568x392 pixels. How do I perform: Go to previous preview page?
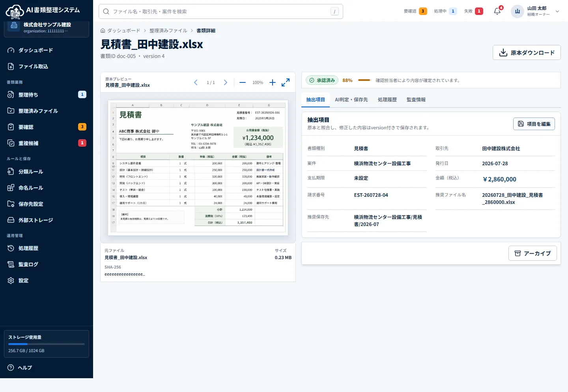pos(196,82)
